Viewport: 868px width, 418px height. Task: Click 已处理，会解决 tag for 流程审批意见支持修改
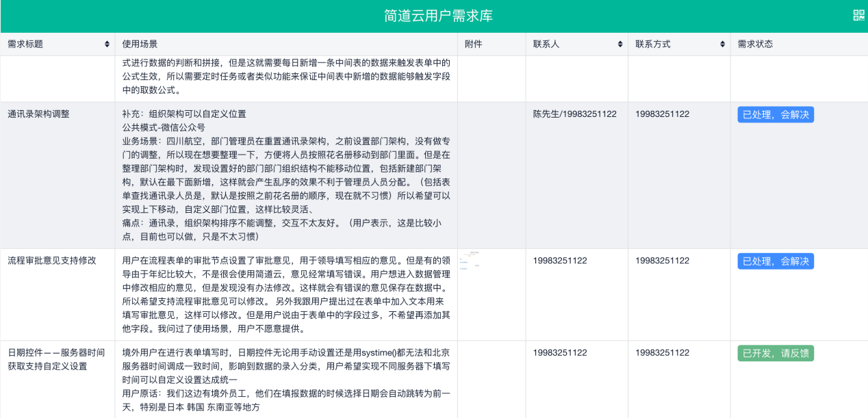click(775, 261)
